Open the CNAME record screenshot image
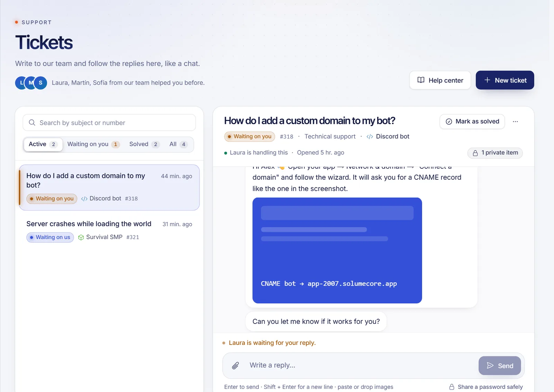The image size is (554, 392). click(337, 250)
